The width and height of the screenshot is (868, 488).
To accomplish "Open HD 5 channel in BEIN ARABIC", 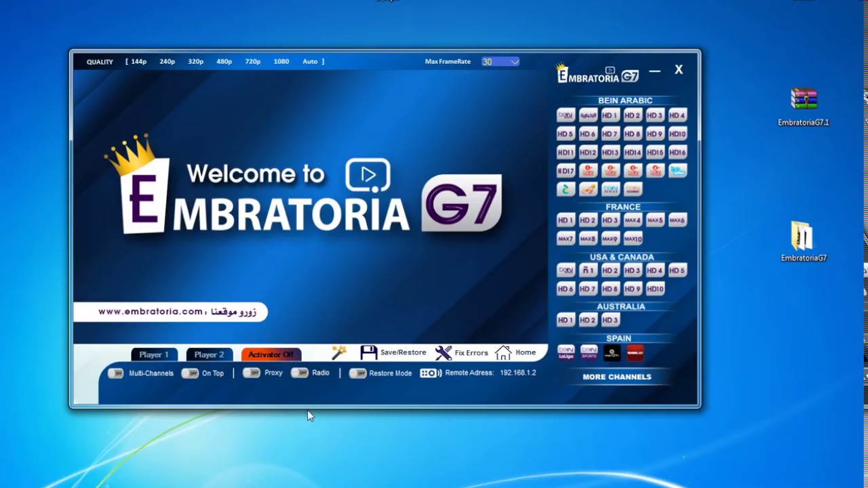I will coord(566,134).
